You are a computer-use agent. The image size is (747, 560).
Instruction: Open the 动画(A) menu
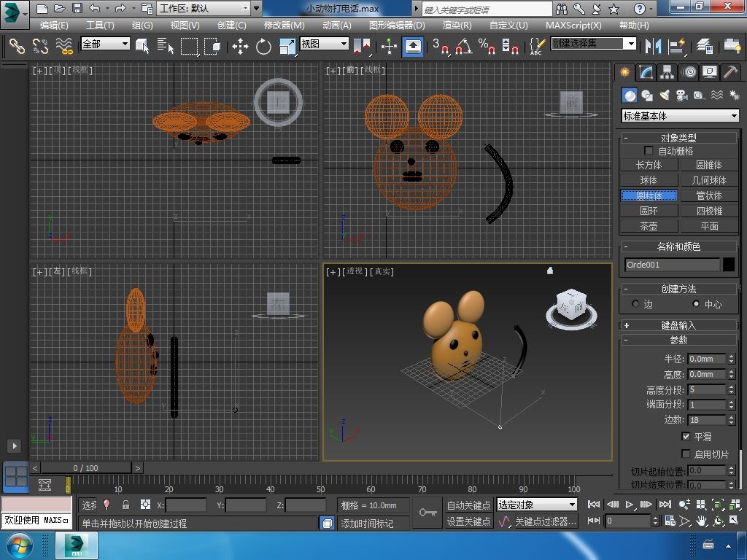[x=337, y=26]
